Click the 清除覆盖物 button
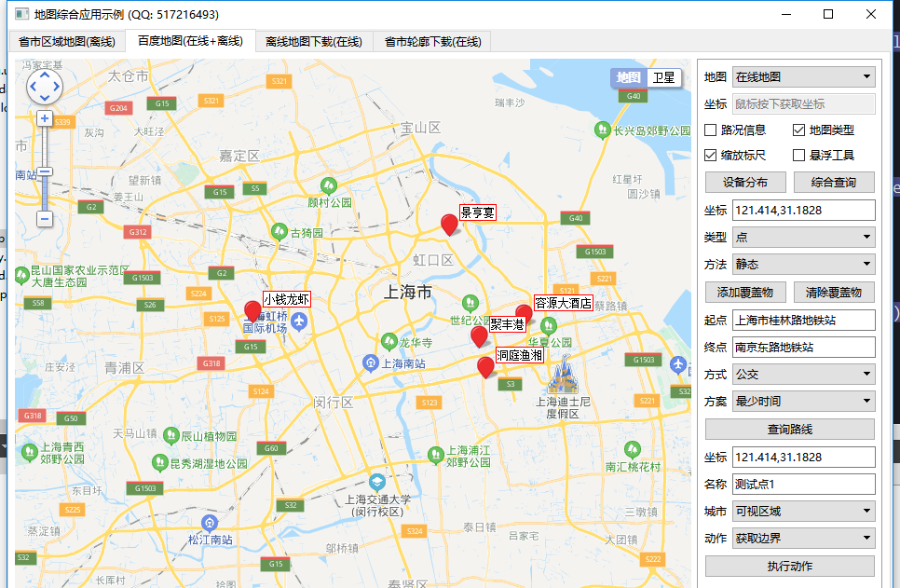 coord(834,293)
